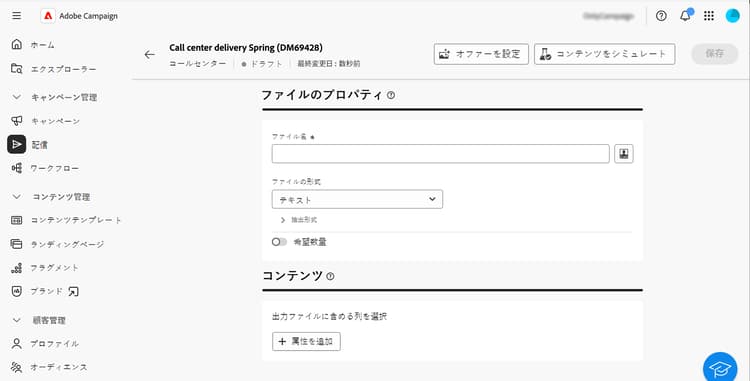Click the audiences people icon

[16, 367]
